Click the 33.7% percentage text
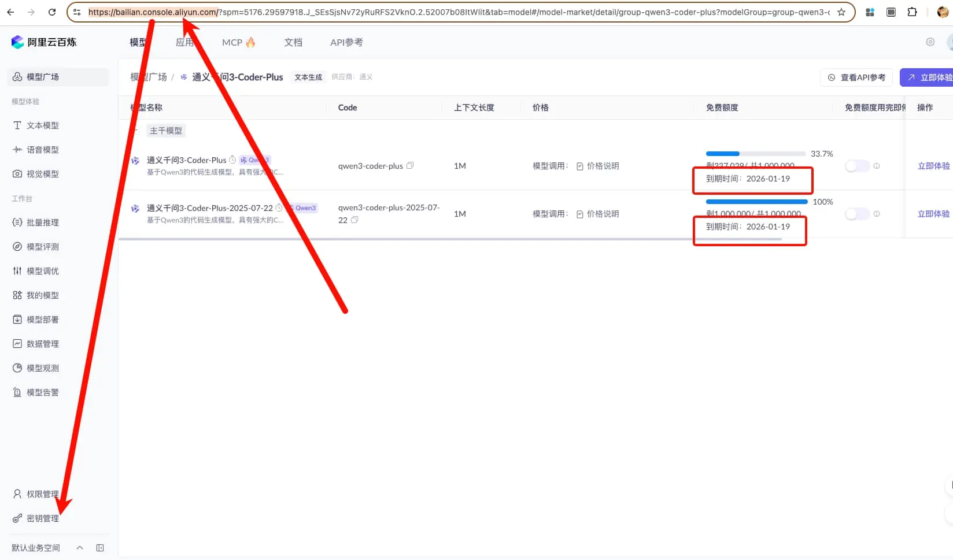953x560 pixels. (822, 154)
